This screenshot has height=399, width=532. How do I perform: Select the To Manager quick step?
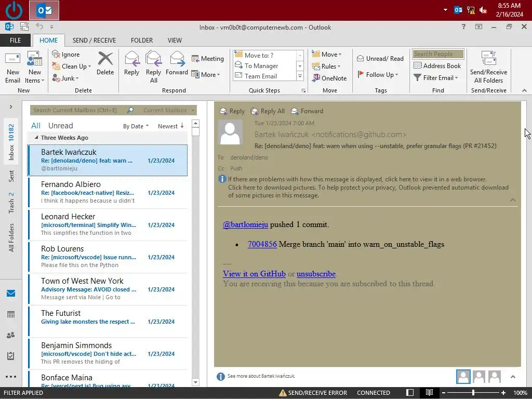coord(264,66)
